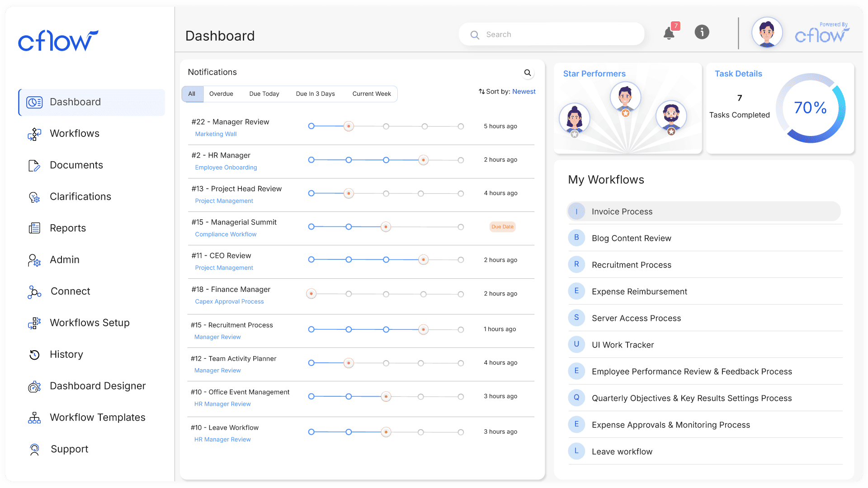Click the 70% task completion ring
868x488 pixels.
pos(811,108)
